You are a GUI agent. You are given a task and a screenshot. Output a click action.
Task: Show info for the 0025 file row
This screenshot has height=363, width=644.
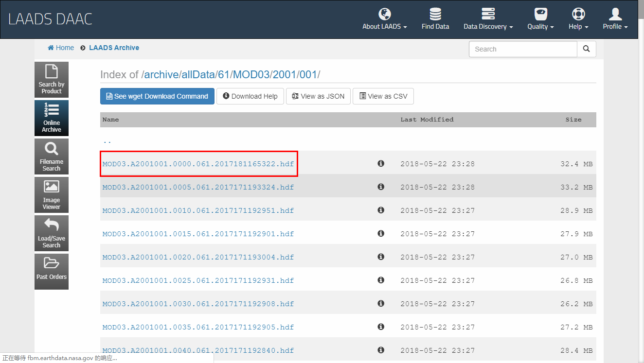pyautogui.click(x=381, y=280)
